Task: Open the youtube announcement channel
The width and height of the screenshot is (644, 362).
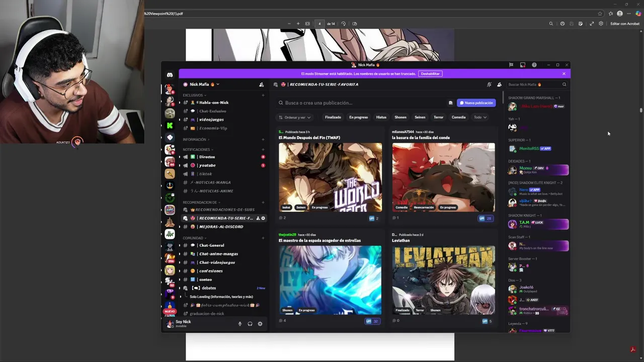Action: tap(223, 165)
